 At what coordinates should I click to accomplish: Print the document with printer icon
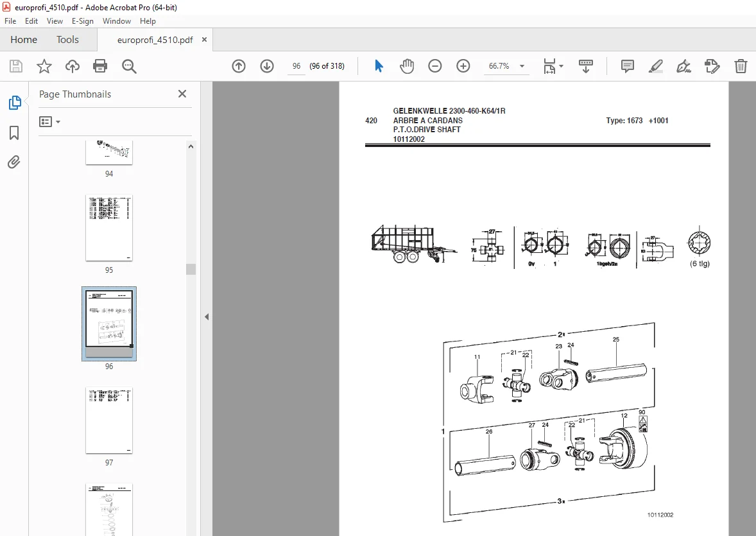[x=100, y=66]
